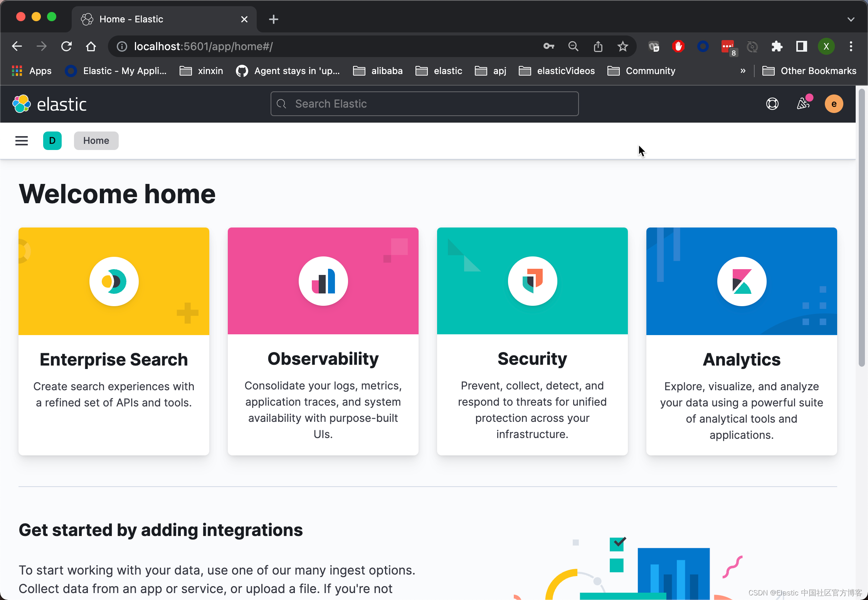Open Chrome's three-dot menu

[x=851, y=47]
